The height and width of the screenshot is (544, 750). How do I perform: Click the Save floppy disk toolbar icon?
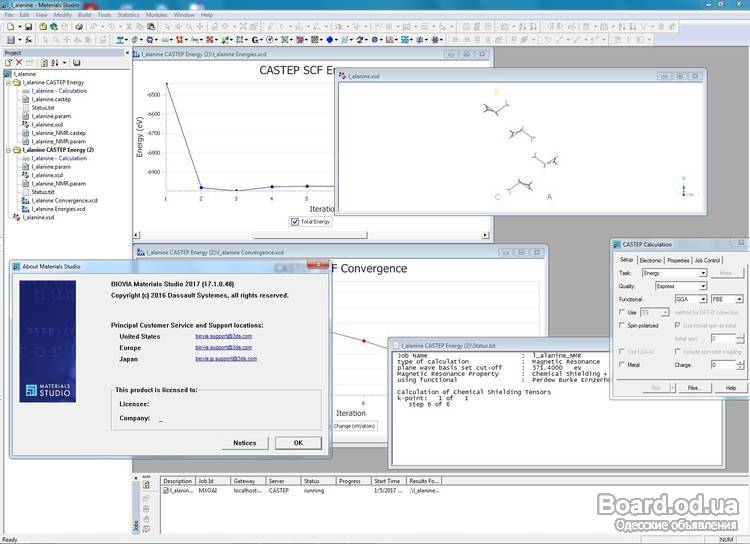coord(28,26)
